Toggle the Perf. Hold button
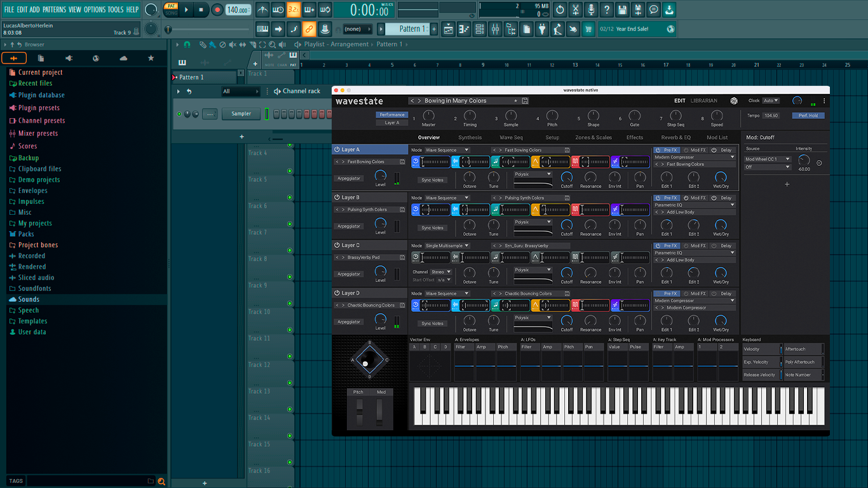868x488 pixels. [x=808, y=116]
